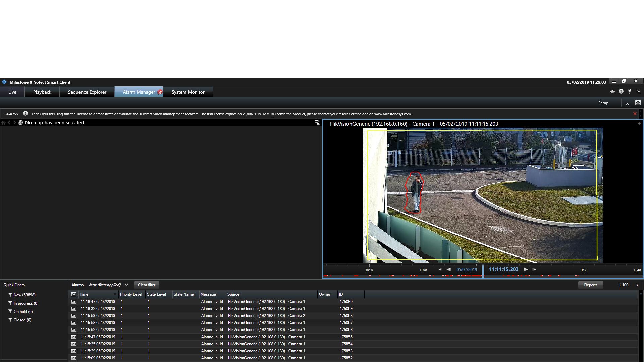The width and height of the screenshot is (644, 362).
Task: Step to previous frame in playback
Action: (x=440, y=269)
